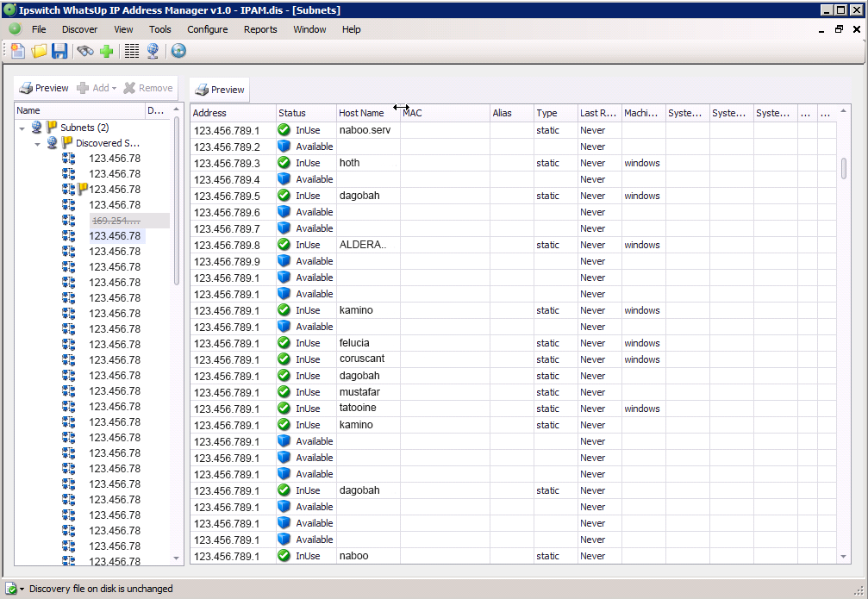The image size is (868, 599).
Task: Open the Tools menu
Action: [160, 29]
